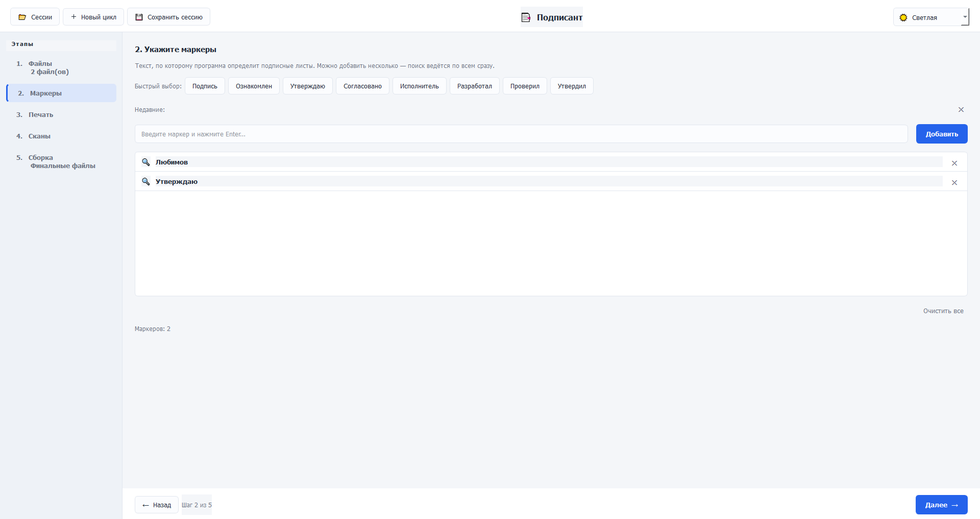This screenshot has width=980, height=519.
Task: Open the Сканы stage
Action: coord(61,136)
